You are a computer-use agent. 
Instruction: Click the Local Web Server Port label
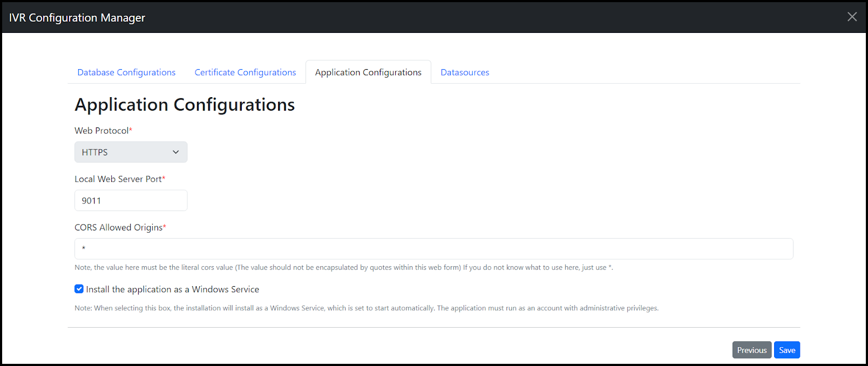coord(118,179)
